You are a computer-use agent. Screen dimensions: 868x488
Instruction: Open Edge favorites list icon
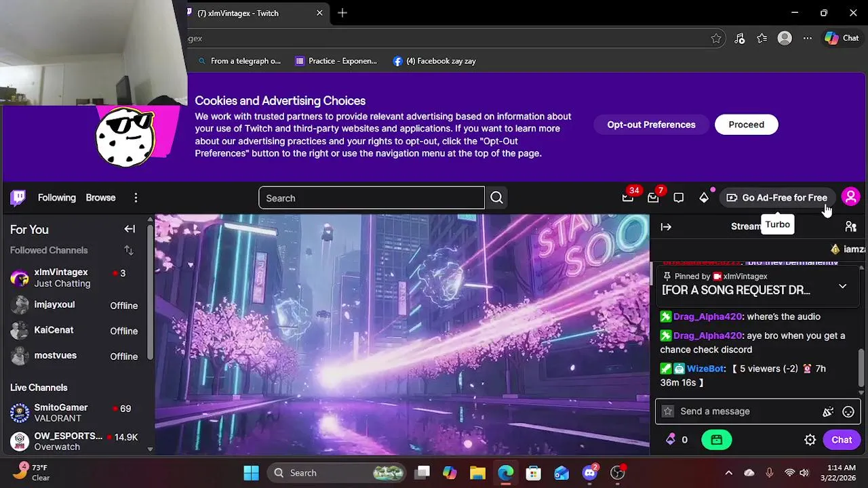762,39
